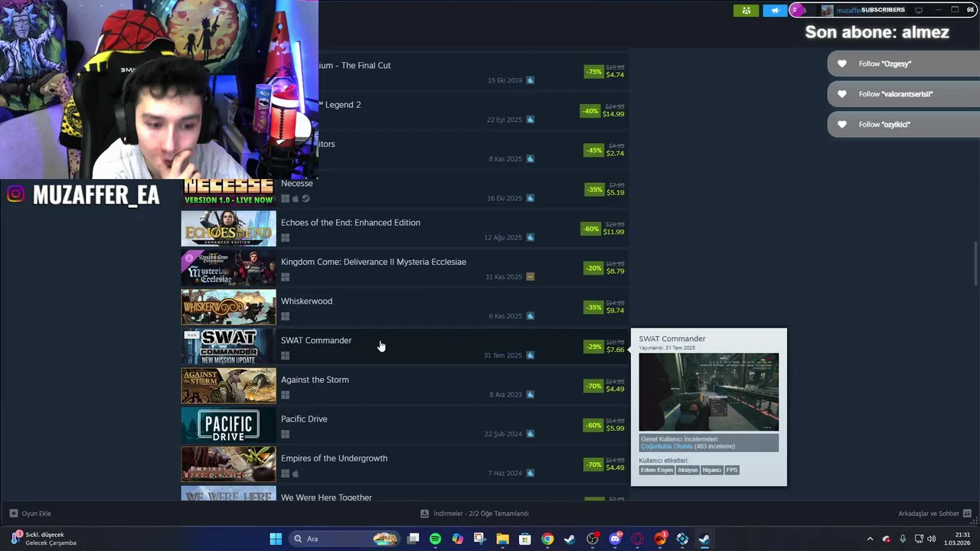Open Opera GX browser from taskbar
The image size is (980, 551).
coord(637,539)
